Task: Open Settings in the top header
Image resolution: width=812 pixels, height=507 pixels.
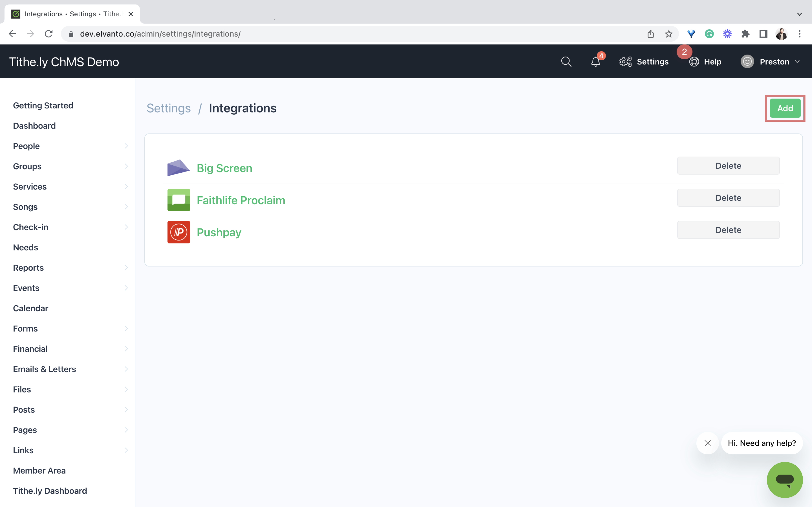Action: [644, 62]
